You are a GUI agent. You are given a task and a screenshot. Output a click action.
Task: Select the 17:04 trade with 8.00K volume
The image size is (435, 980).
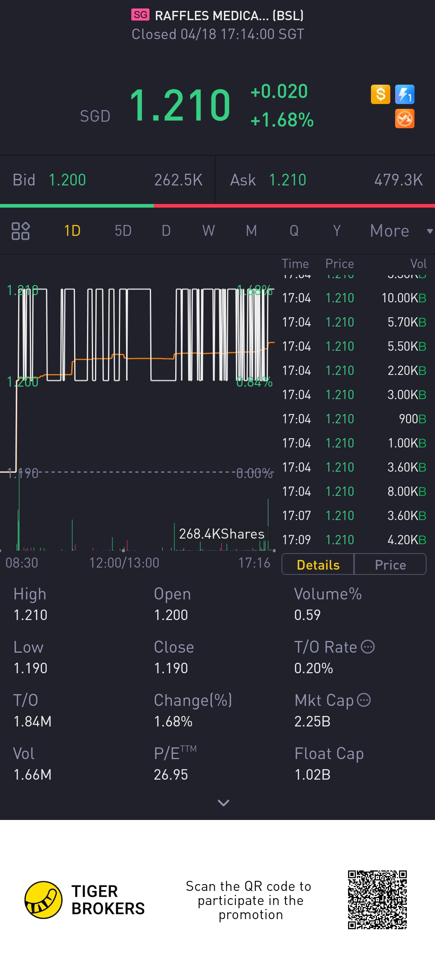tap(354, 491)
